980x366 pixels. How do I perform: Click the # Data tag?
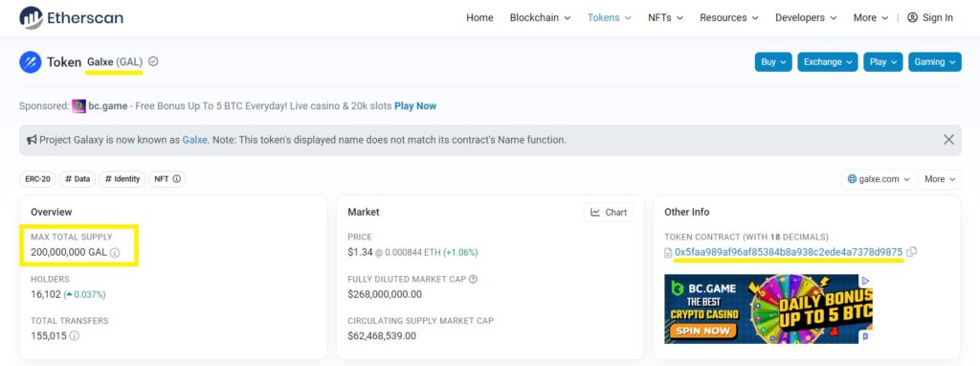[x=78, y=179]
